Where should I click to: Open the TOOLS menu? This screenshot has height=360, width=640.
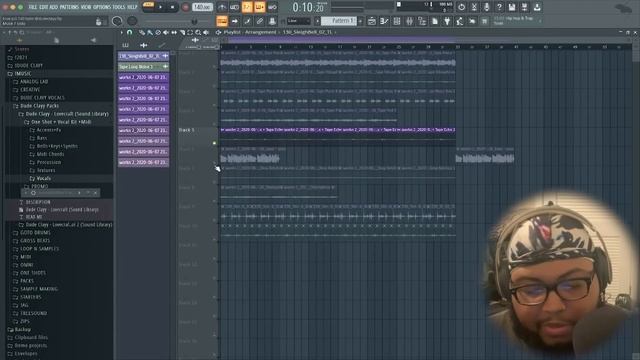pyautogui.click(x=119, y=7)
